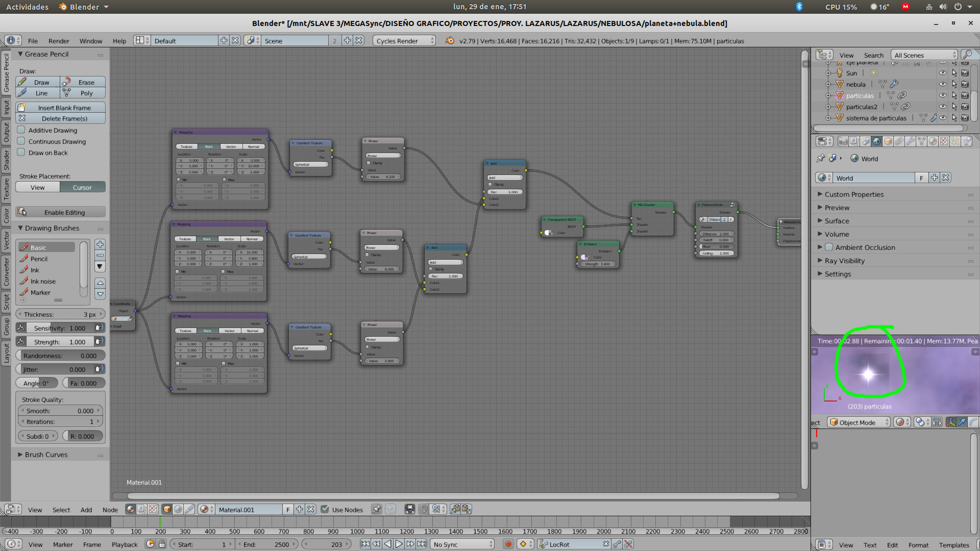Image resolution: width=980 pixels, height=551 pixels.
Task: Open the Modifiers wrench properties tab
Action: click(911, 141)
